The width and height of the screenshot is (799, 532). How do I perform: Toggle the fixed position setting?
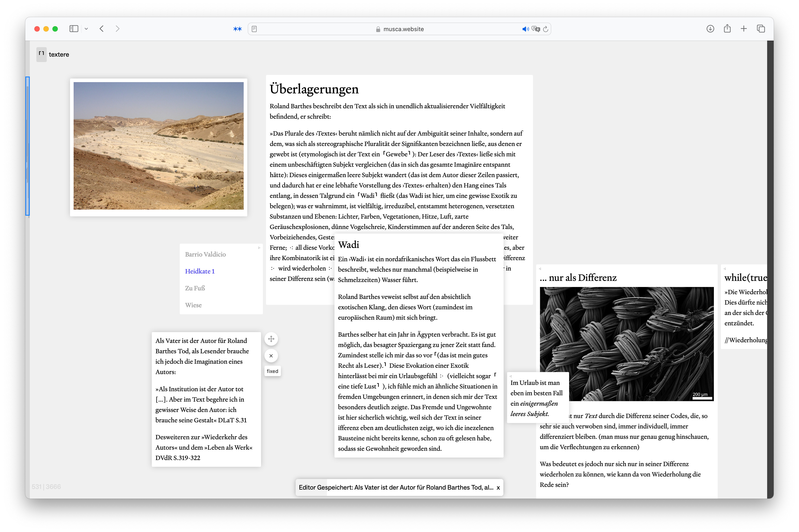click(272, 371)
